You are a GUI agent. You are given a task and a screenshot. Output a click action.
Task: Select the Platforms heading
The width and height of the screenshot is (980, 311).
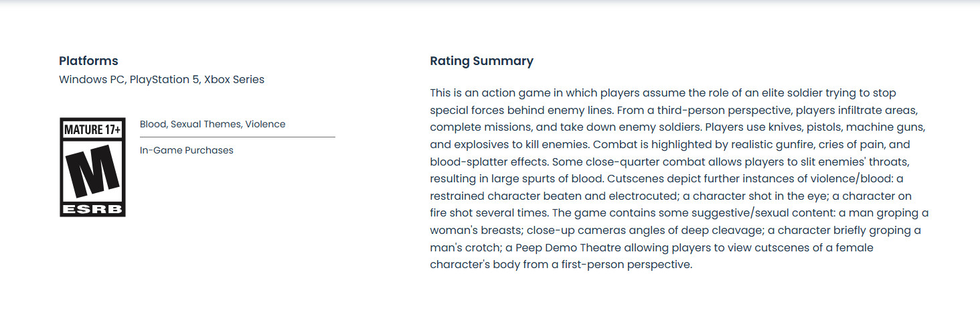tap(88, 61)
